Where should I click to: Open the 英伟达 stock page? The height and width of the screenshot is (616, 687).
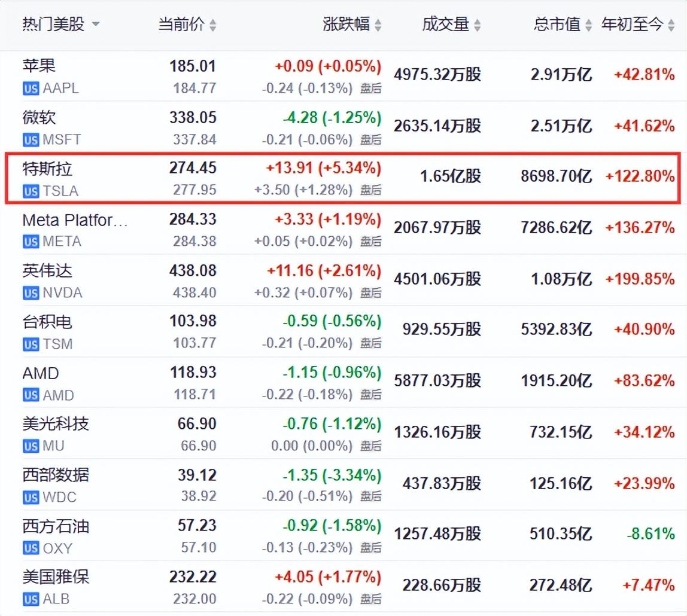47,270
